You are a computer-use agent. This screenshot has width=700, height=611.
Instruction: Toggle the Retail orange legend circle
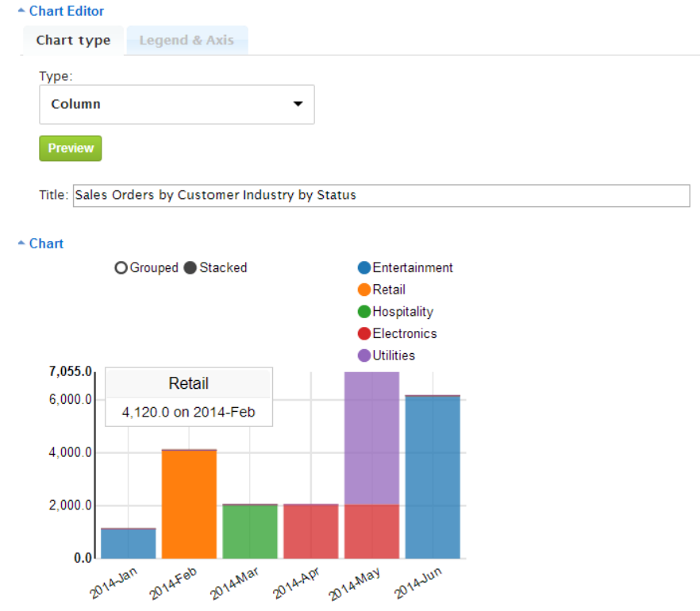click(x=363, y=290)
